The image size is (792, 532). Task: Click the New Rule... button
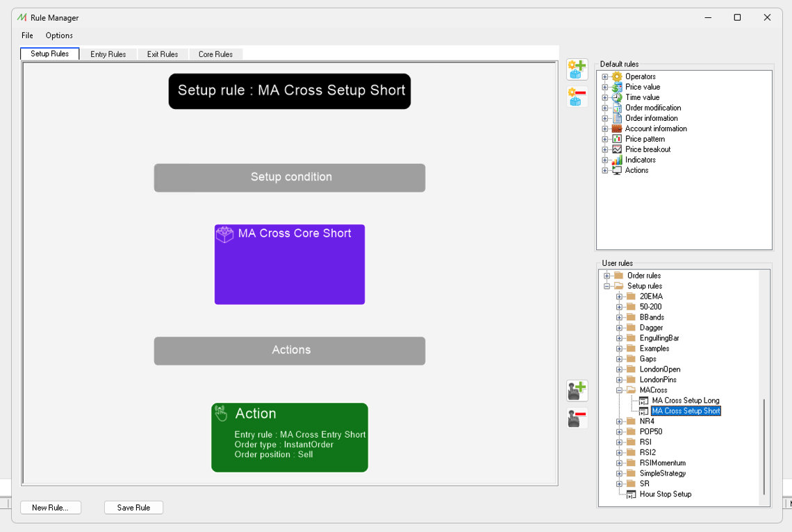[x=50, y=508]
